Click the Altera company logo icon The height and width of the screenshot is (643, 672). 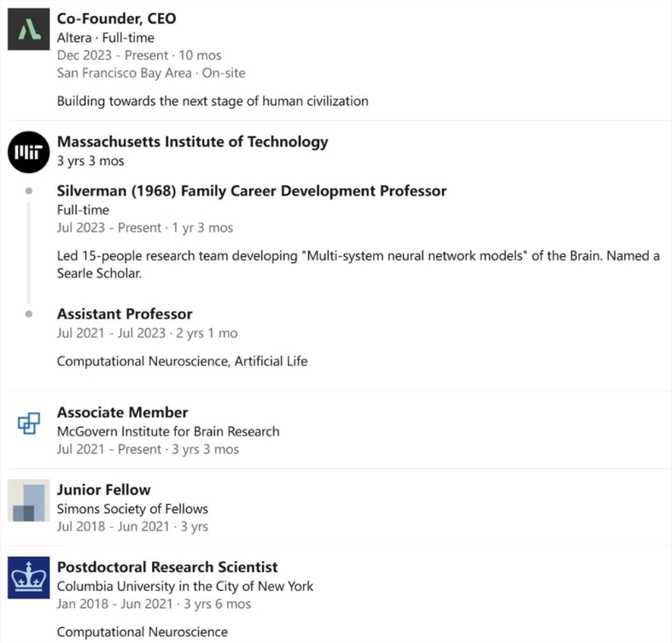point(29,28)
